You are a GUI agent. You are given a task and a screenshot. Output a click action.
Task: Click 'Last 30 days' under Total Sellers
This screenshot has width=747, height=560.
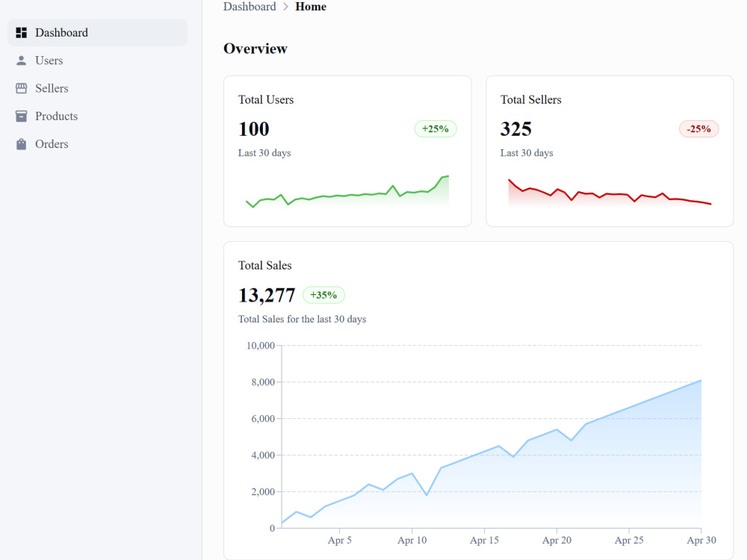pyautogui.click(x=527, y=153)
